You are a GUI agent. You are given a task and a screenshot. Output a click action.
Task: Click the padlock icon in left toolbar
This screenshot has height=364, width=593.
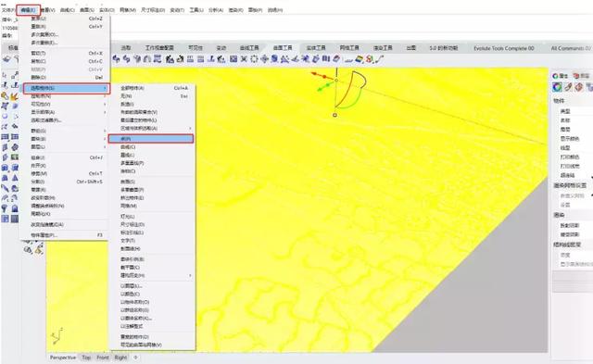tap(15, 208)
